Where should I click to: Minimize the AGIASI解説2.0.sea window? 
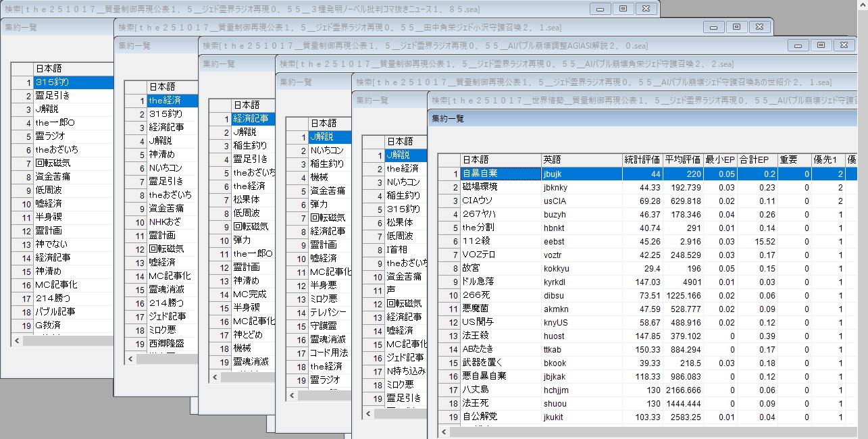tap(797, 45)
